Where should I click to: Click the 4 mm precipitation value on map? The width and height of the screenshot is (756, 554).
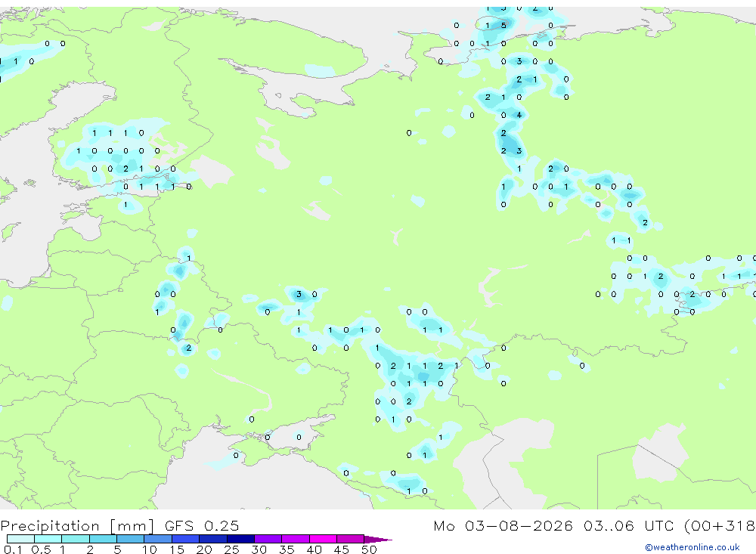click(519, 115)
